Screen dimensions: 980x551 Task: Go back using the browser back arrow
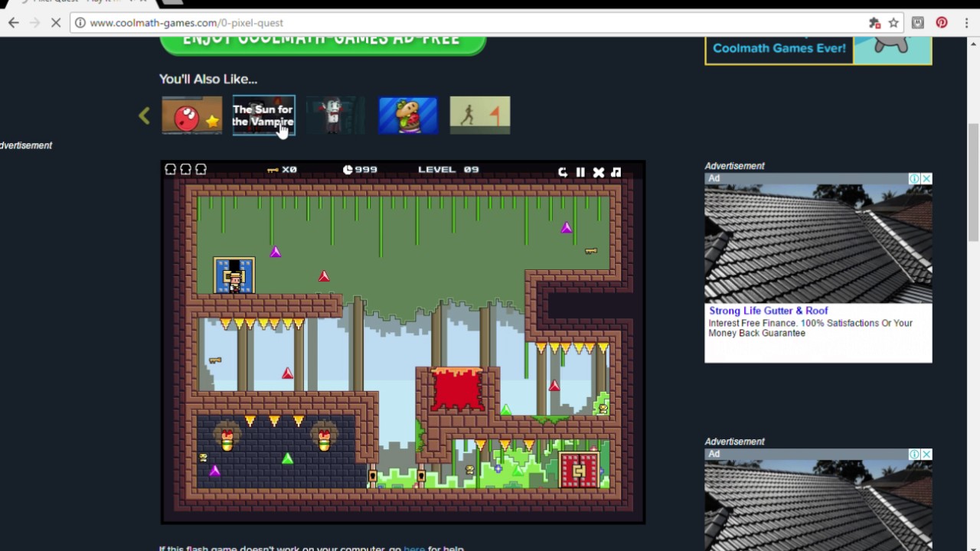pyautogui.click(x=13, y=23)
